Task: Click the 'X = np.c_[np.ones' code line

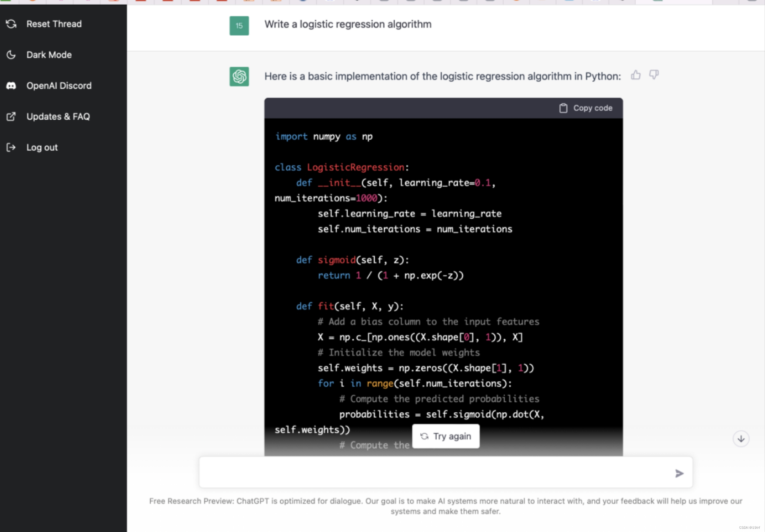Action: (x=420, y=337)
